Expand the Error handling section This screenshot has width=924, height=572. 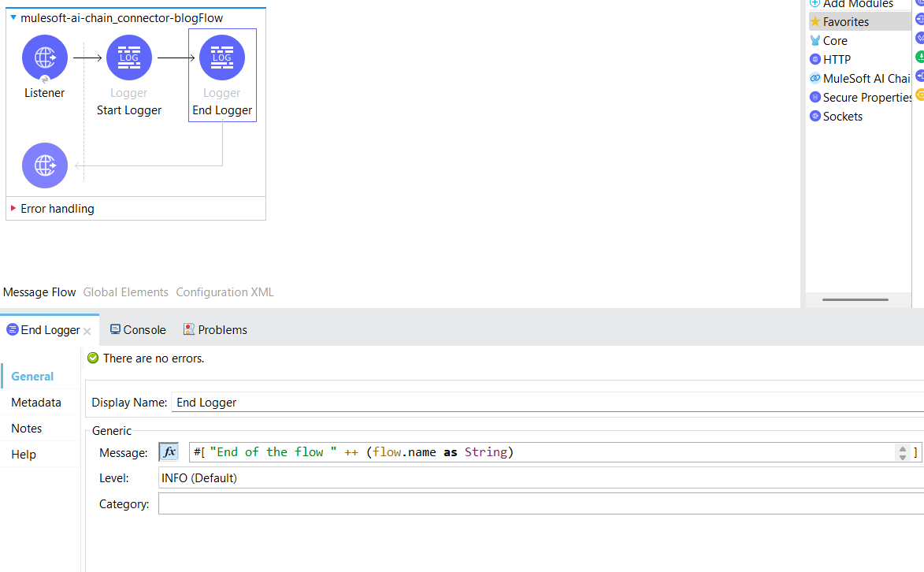coord(13,208)
